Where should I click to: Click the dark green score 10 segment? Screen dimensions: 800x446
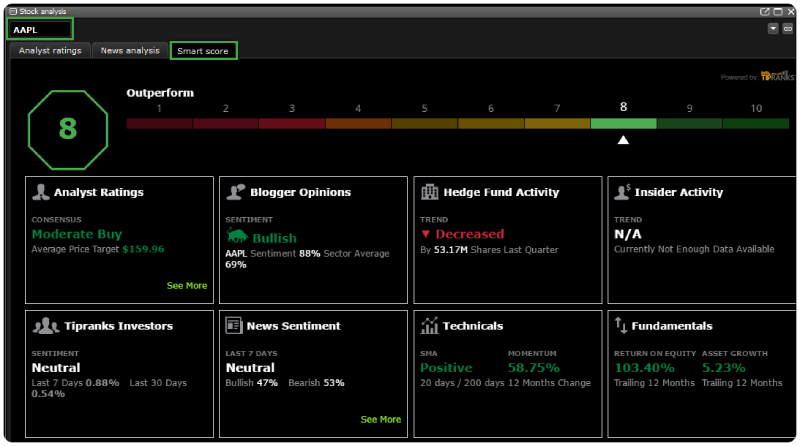point(756,123)
